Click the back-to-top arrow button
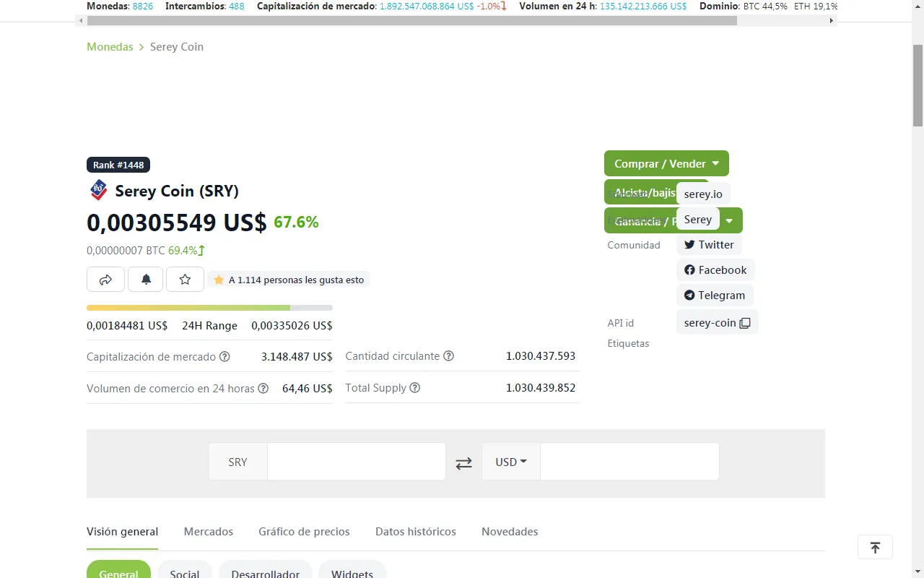Image resolution: width=924 pixels, height=578 pixels. click(875, 548)
